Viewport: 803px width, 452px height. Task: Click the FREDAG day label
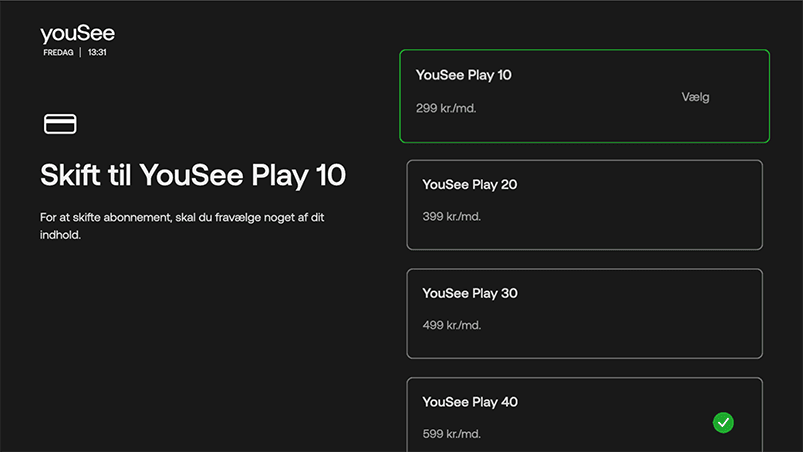pos(57,52)
